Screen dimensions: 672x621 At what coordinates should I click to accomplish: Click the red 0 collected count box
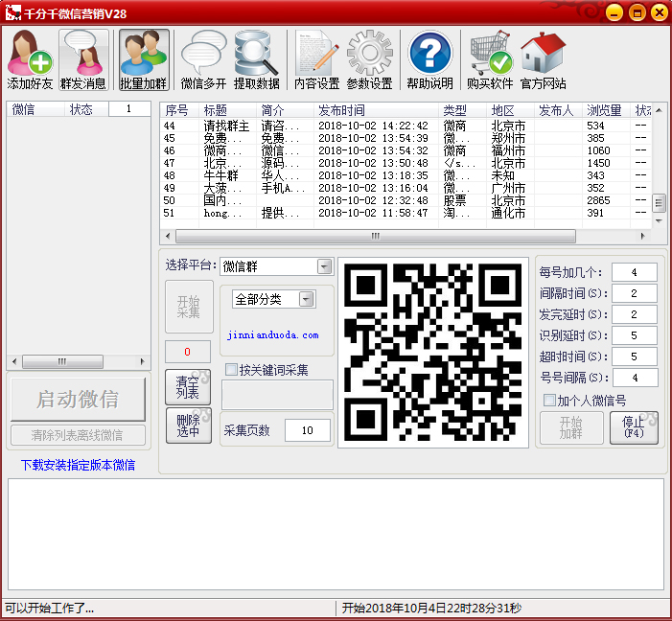pos(188,352)
